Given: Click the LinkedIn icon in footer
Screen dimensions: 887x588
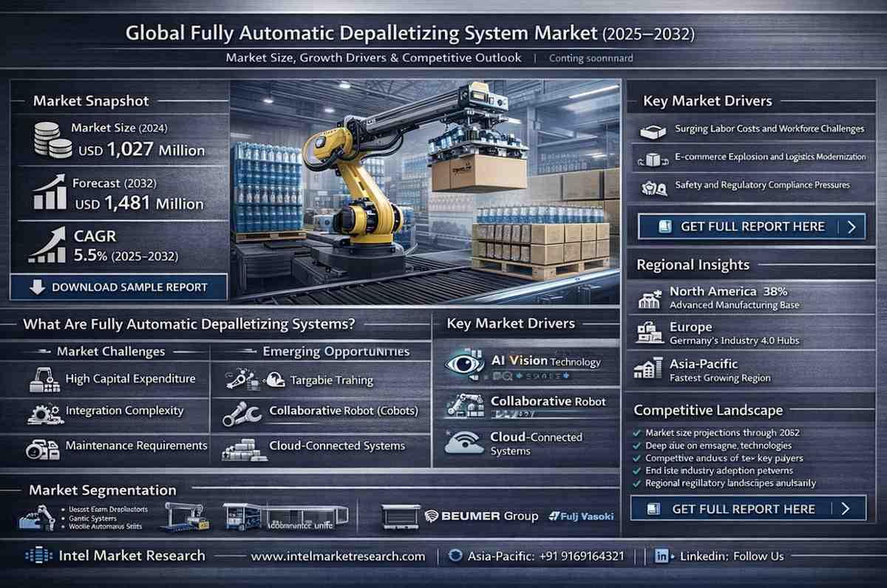Looking at the screenshot, I should [x=662, y=556].
